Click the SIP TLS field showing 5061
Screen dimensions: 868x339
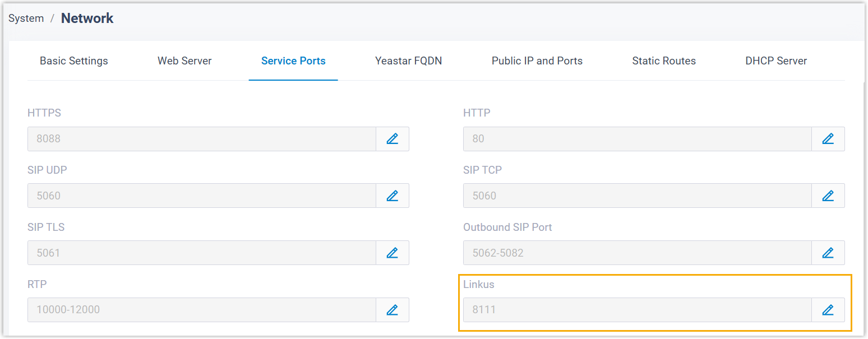(201, 253)
